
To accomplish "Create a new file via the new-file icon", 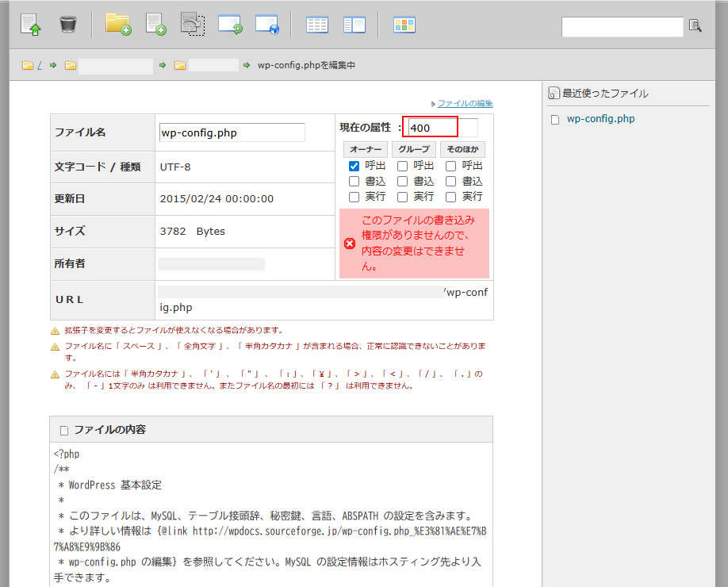I will tap(155, 24).
